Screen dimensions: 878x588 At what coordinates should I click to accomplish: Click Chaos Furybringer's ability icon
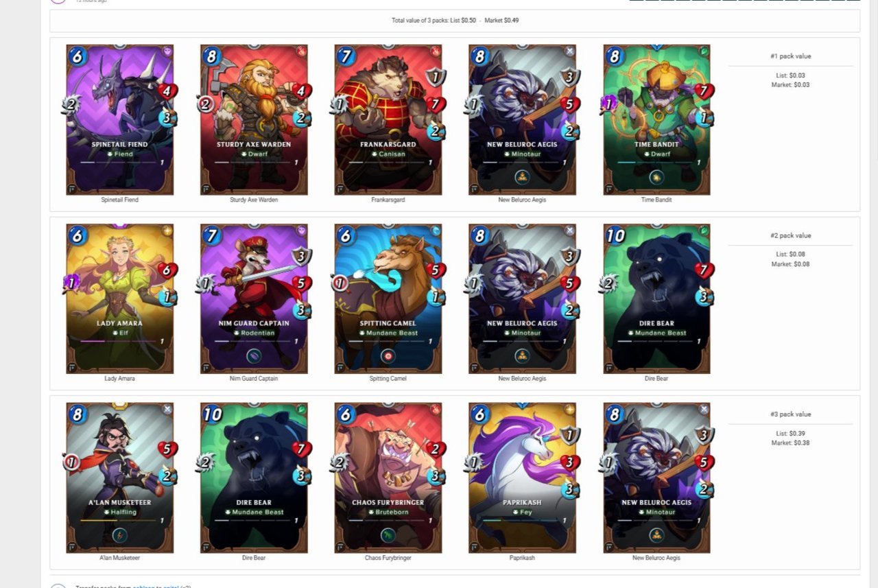[x=388, y=535]
